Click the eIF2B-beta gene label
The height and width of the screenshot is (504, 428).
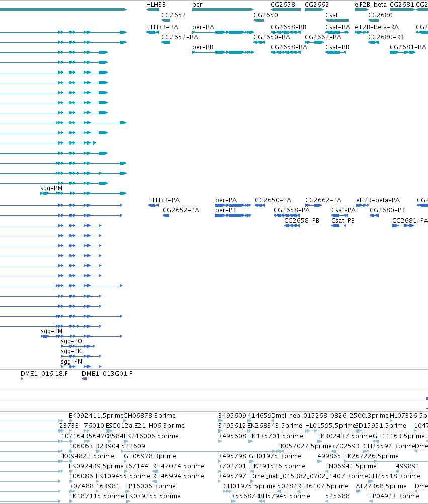pyautogui.click(x=371, y=5)
